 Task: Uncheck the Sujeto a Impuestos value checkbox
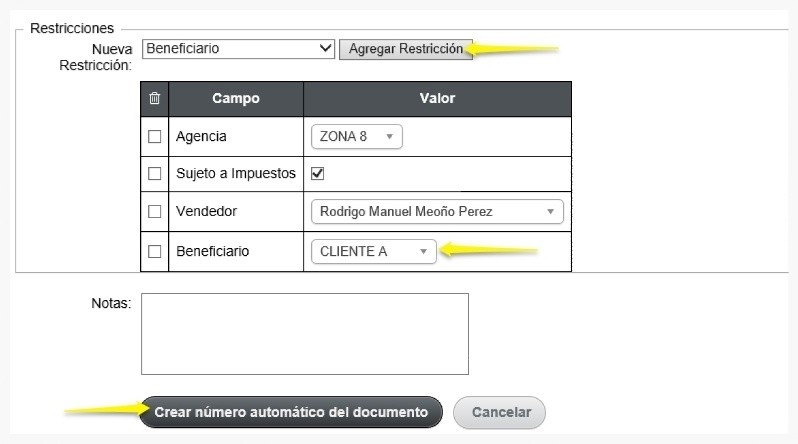pos(318,174)
